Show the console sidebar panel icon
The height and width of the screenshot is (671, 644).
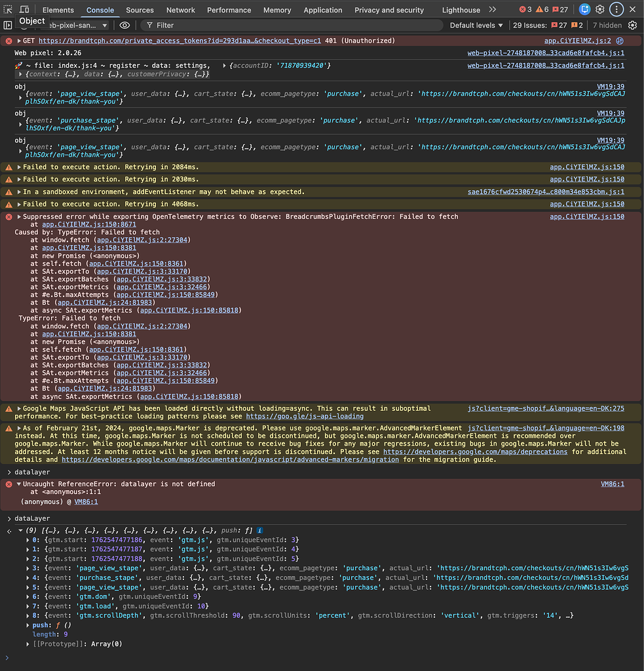pyautogui.click(x=8, y=25)
